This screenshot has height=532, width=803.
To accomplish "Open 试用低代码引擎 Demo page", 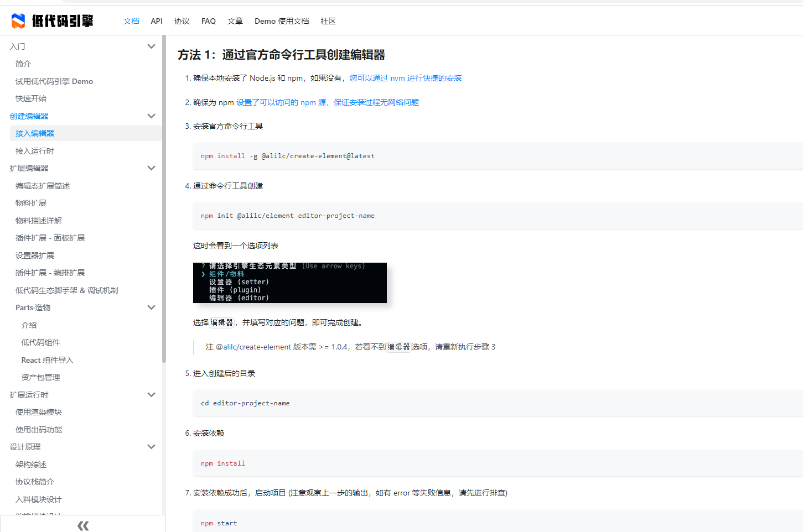I will 54,81.
